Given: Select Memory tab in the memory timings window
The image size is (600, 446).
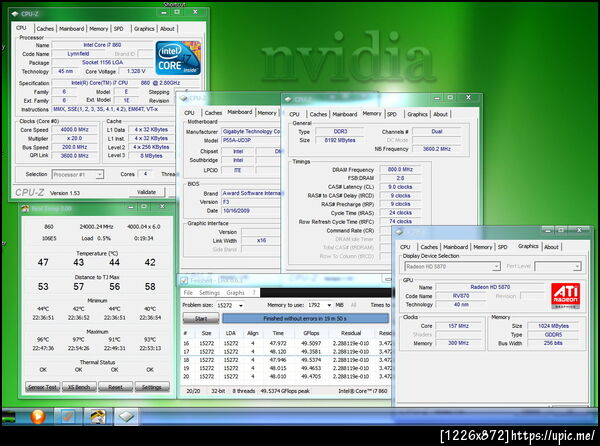Looking at the screenshot, I should 372,114.
